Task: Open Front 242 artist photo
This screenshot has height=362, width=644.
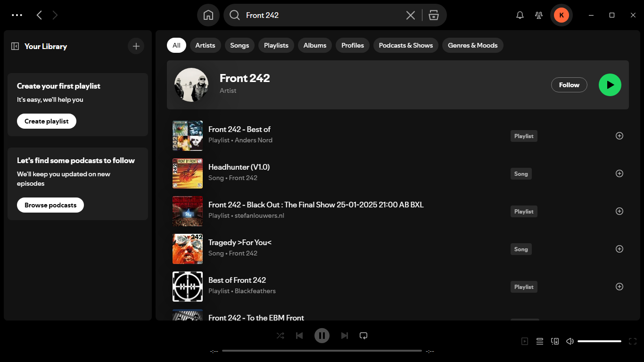Action: tap(191, 85)
